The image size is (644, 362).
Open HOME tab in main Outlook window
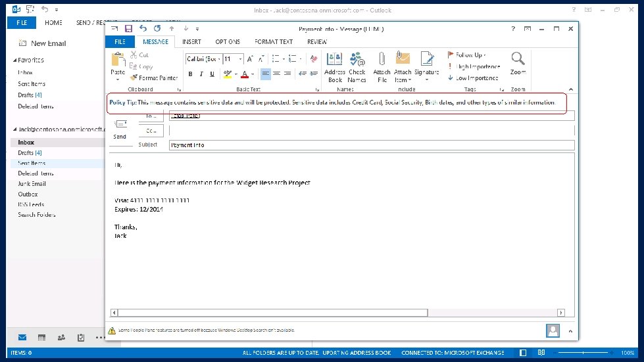[54, 22]
